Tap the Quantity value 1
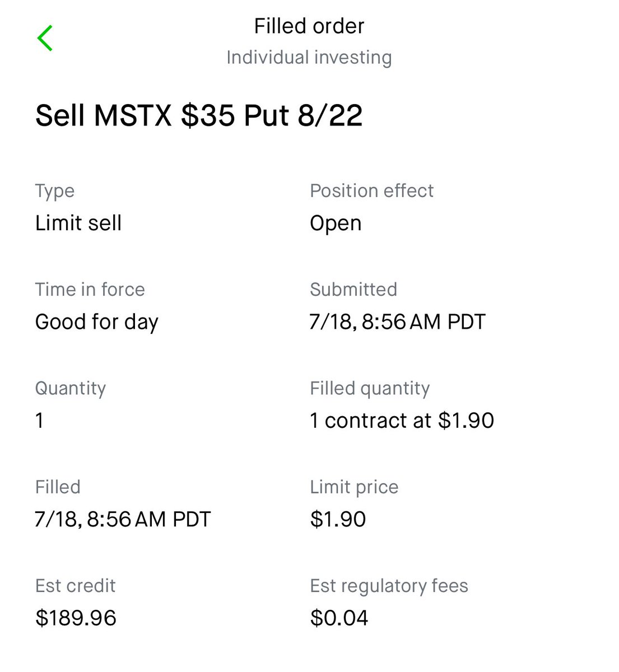Image resolution: width=619 pixels, height=672 pixels. click(39, 421)
